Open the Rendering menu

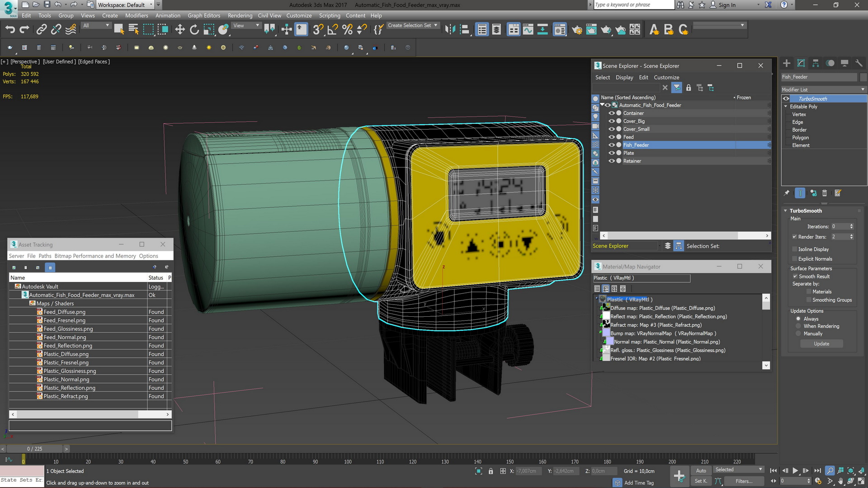[240, 15]
